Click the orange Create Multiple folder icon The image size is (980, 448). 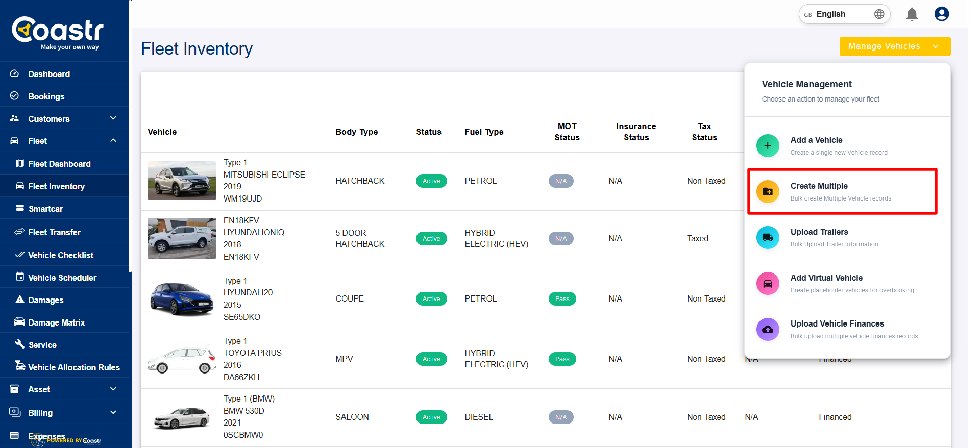768,192
